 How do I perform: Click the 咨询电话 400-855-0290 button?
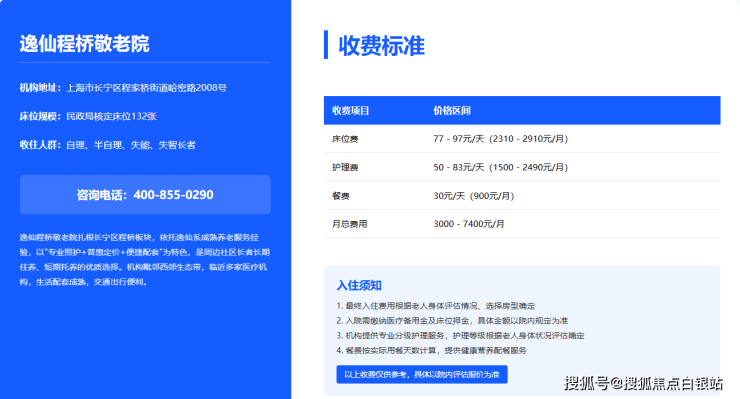[x=145, y=195]
